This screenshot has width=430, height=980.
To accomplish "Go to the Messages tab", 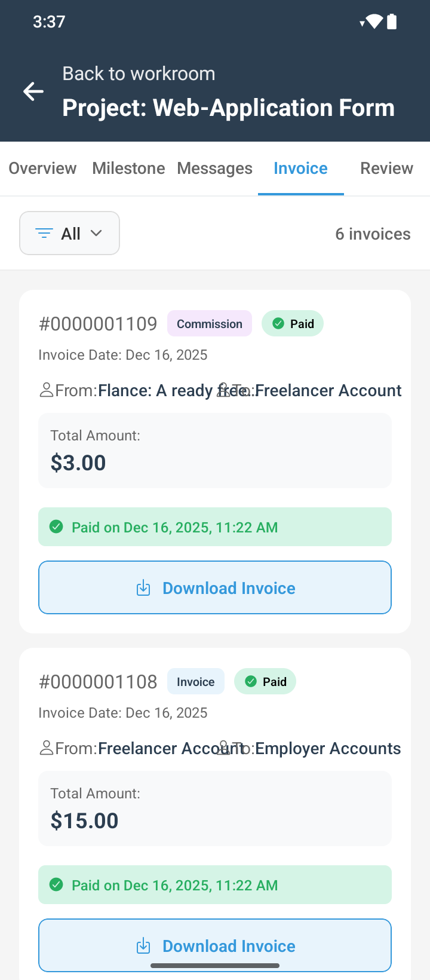I will tap(214, 169).
